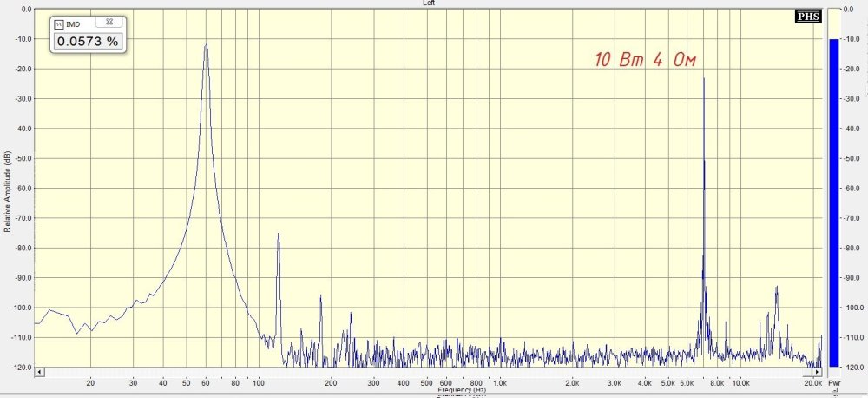Click the IMD waveform icon in floating window
The width and height of the screenshot is (868, 398).
point(59,24)
